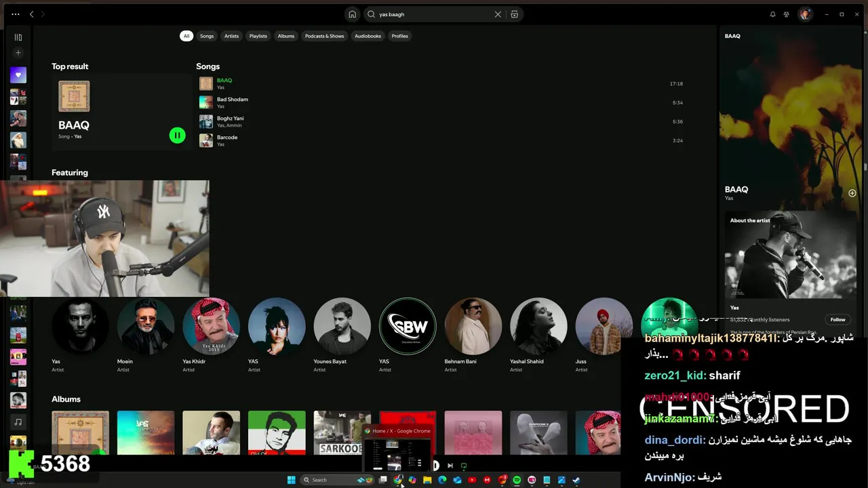This screenshot has width=868, height=488.
Task: Open Microsoft Edge from the taskbar
Action: click(442, 480)
